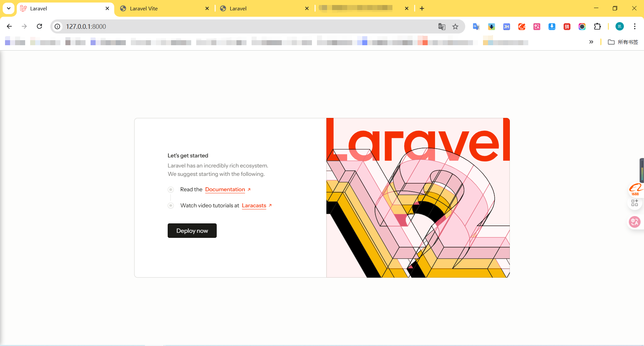Show more bookmarks with the double chevron

pos(591,42)
